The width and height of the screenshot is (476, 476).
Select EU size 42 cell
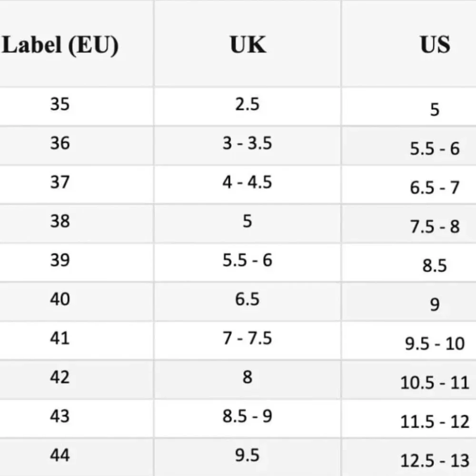tap(77, 380)
